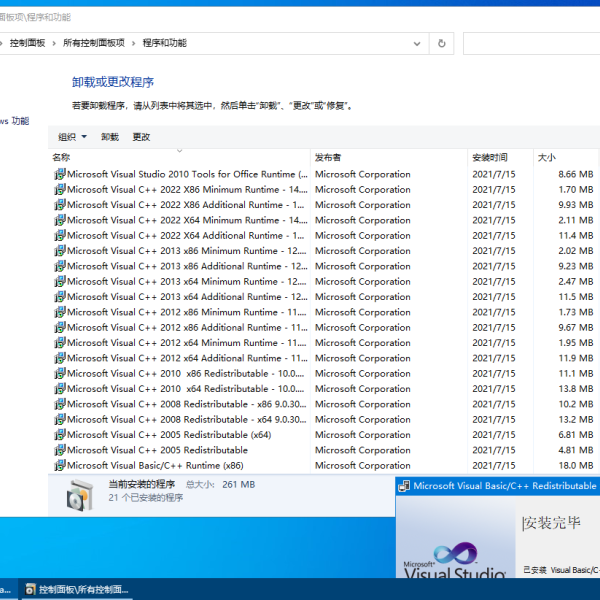This screenshot has height=600, width=600.
Task: Click the Control Panel taskbar button icon
Action: (x=30, y=589)
